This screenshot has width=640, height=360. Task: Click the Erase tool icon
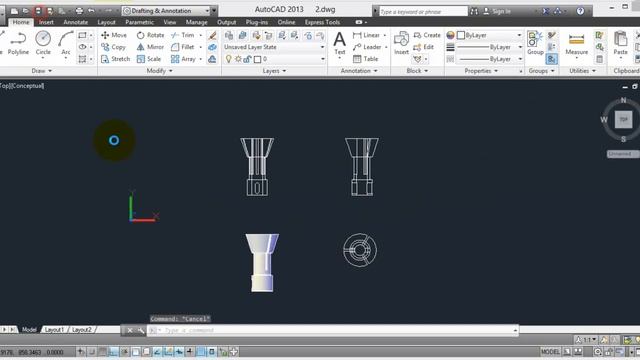coord(212,36)
